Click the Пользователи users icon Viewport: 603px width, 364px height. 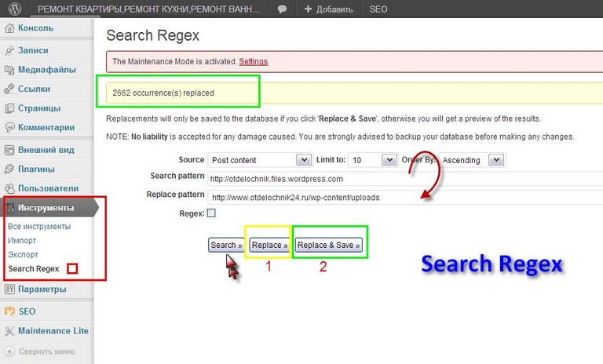tap(9, 188)
